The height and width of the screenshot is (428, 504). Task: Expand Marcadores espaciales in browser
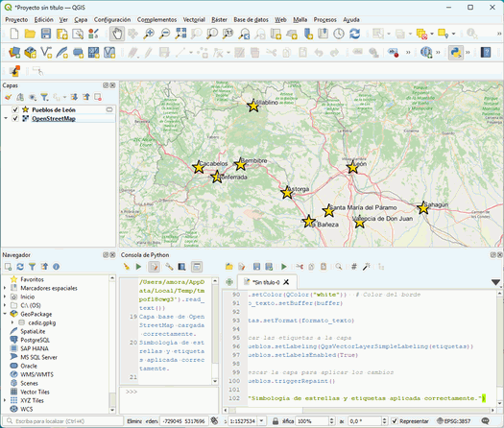click(5, 288)
